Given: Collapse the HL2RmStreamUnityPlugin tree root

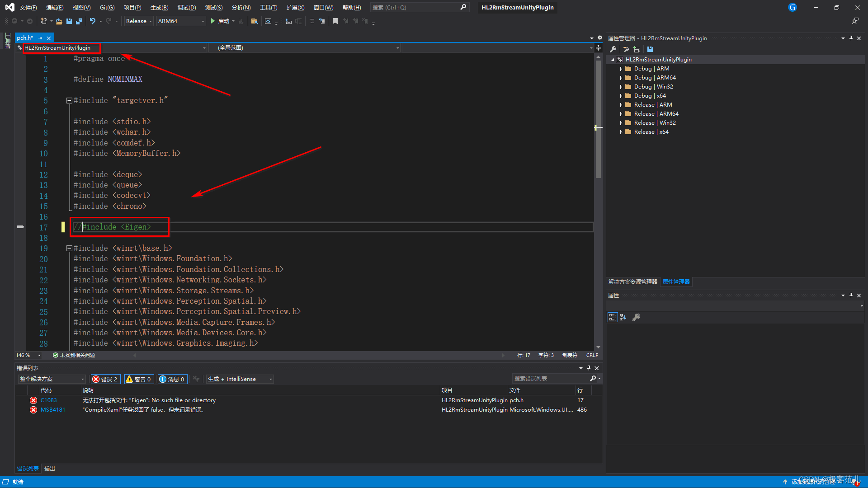Looking at the screenshot, I should pyautogui.click(x=613, y=60).
